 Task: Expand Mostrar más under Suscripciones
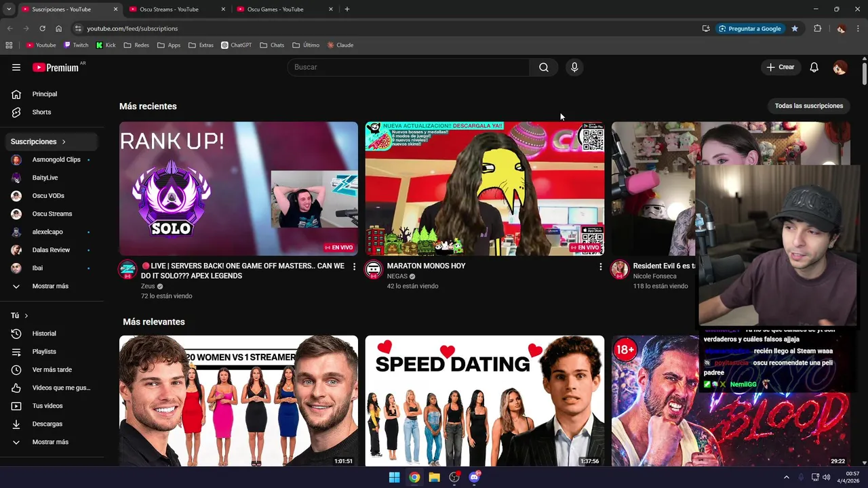[52, 286]
